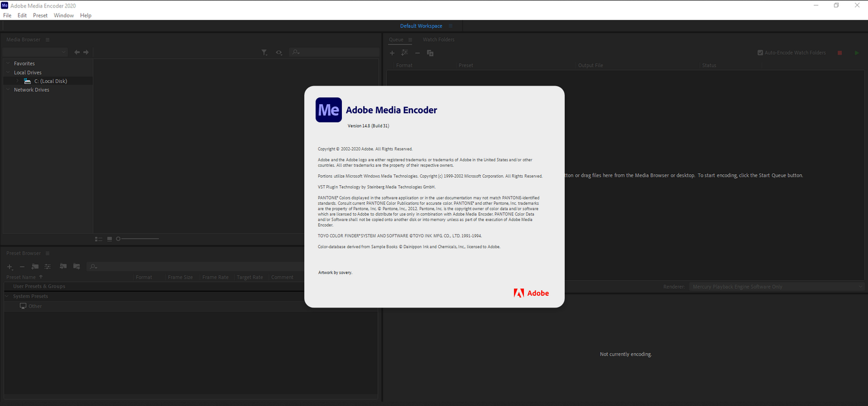Viewport: 868px width, 406px height.
Task: Click the Format column header in Preset Browser
Action: click(x=144, y=277)
